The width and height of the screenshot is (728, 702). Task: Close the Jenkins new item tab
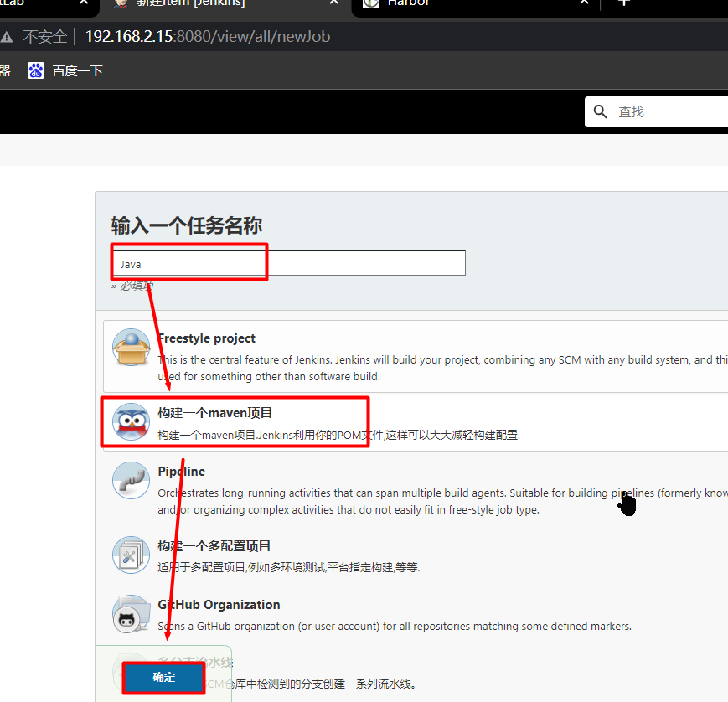333,2
